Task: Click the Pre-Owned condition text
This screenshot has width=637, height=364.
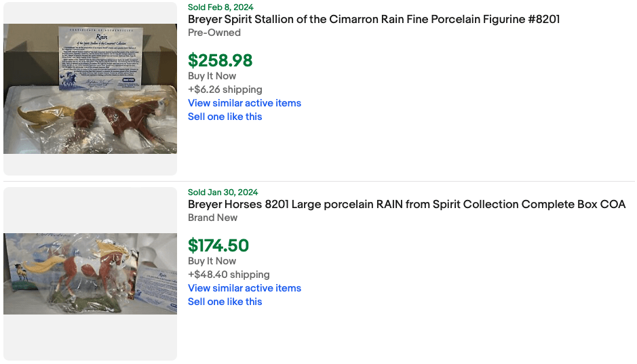Action: 214,33
